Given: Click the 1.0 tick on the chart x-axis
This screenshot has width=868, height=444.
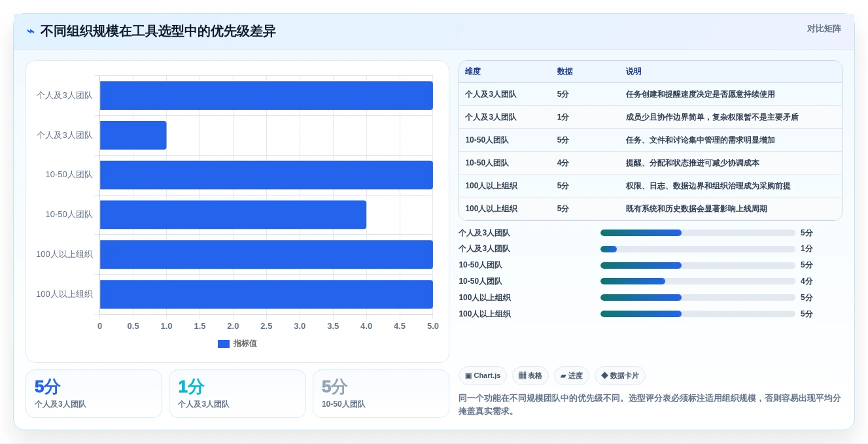Looking at the screenshot, I should [x=166, y=326].
